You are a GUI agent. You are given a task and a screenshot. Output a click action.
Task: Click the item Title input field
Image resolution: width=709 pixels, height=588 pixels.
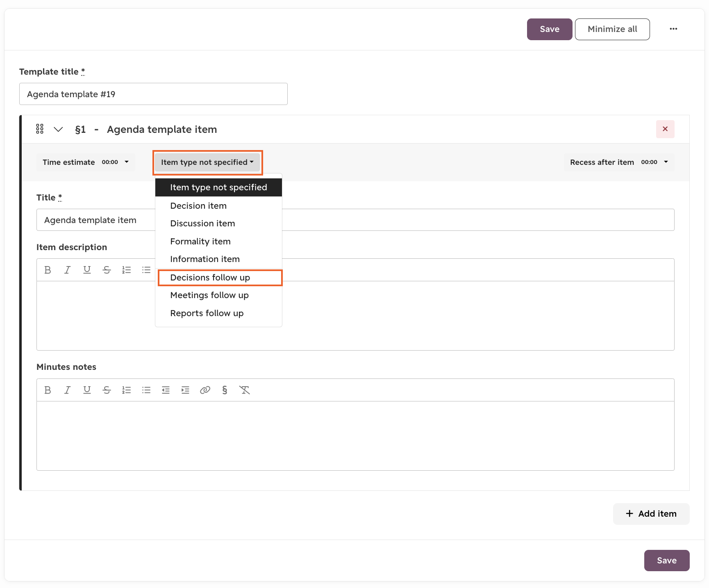[x=355, y=220]
